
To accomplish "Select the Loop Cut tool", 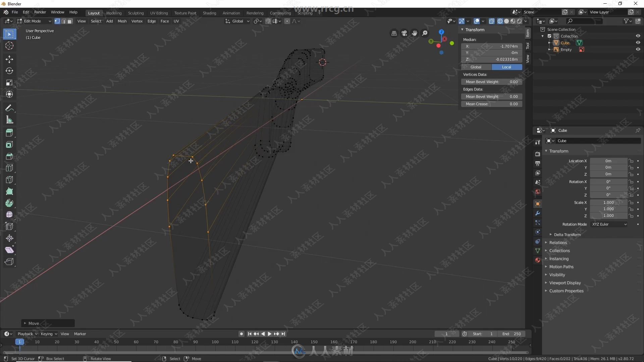I will [9, 168].
